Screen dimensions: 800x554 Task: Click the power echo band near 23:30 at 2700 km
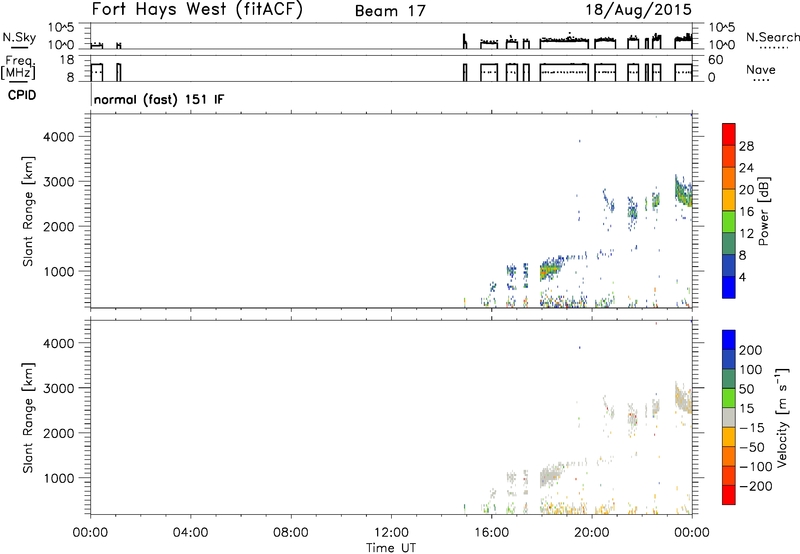click(x=683, y=192)
